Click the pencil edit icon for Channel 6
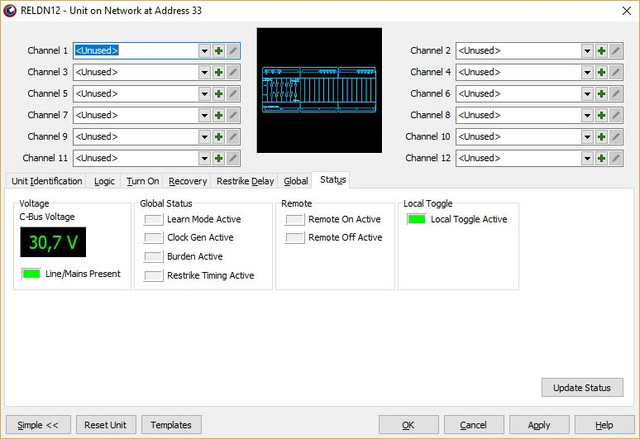This screenshot has height=439, width=640. 616,94
